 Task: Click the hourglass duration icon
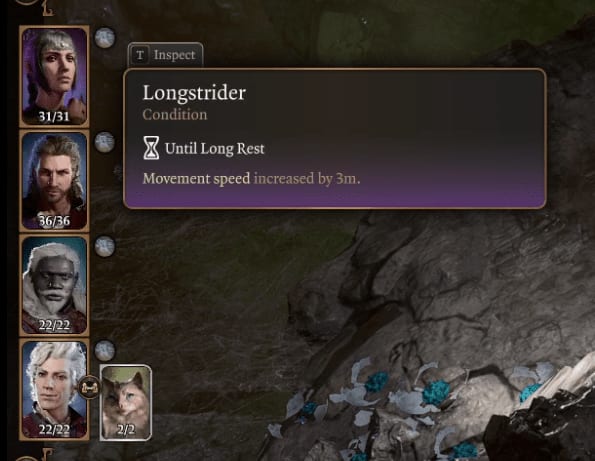(151, 148)
